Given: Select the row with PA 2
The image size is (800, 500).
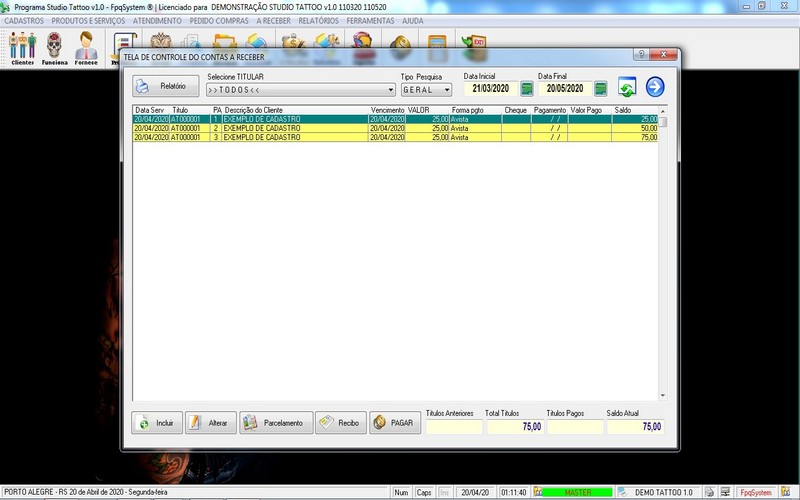Looking at the screenshot, I should pos(395,128).
